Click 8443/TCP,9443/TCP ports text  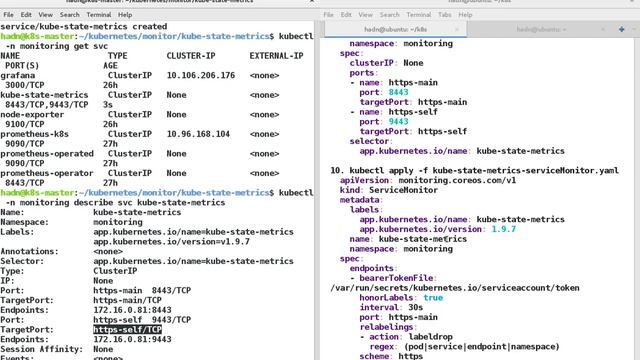point(47,105)
